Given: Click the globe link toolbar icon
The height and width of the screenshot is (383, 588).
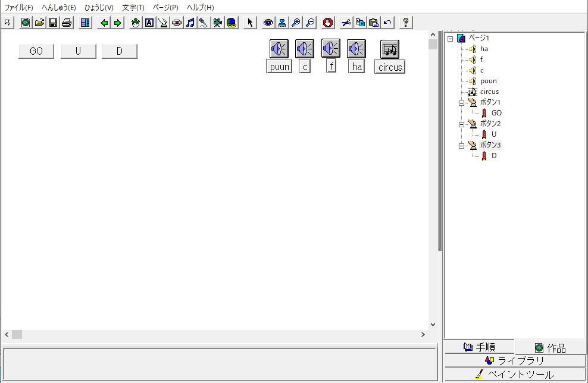Looking at the screenshot, I should [232, 23].
